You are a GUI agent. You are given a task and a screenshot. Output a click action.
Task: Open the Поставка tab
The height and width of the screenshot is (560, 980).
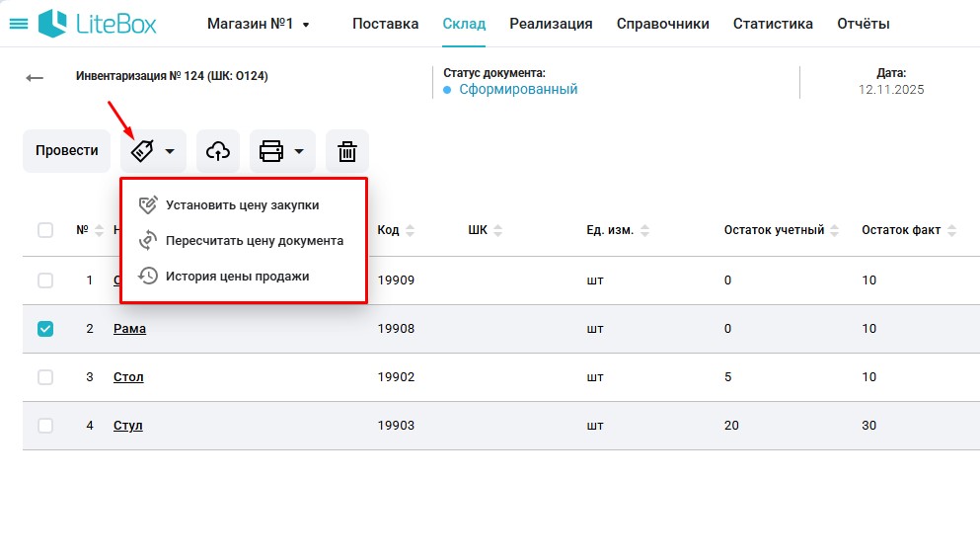[386, 24]
